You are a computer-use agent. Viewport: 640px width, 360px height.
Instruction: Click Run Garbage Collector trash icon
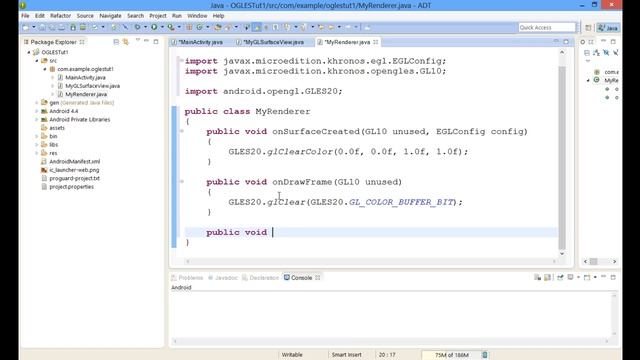pyautogui.click(x=484, y=355)
